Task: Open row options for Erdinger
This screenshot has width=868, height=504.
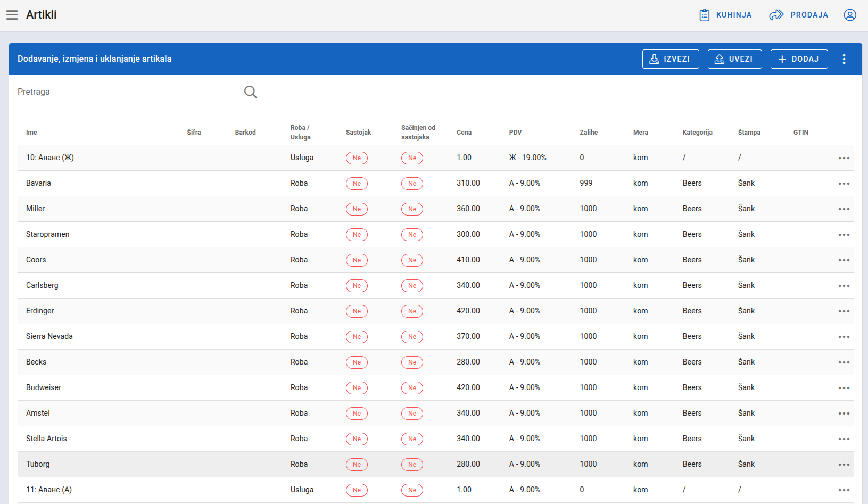Action: coord(844,311)
